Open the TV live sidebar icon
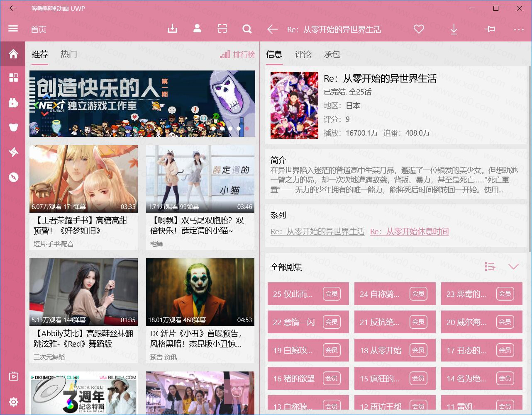532x415 pixels. (13, 376)
